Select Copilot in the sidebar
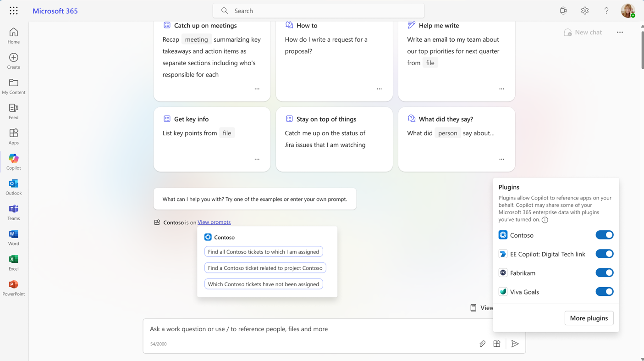The height and width of the screenshot is (361, 644). [x=14, y=162]
